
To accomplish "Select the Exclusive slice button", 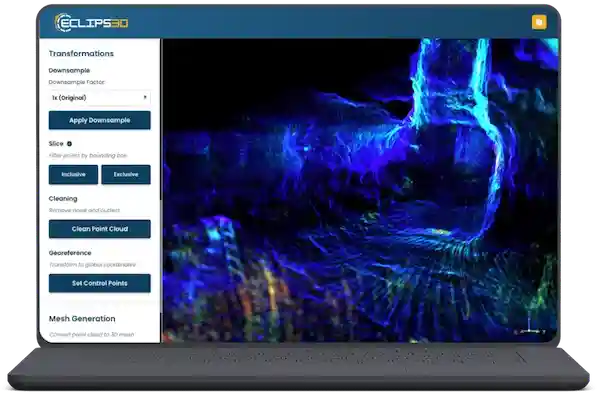I will [126, 174].
